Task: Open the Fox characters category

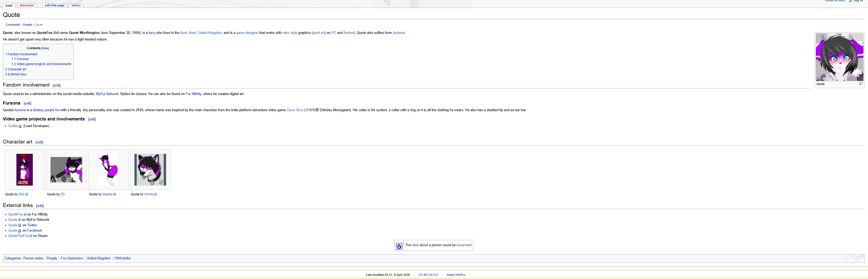Action: 72,258
